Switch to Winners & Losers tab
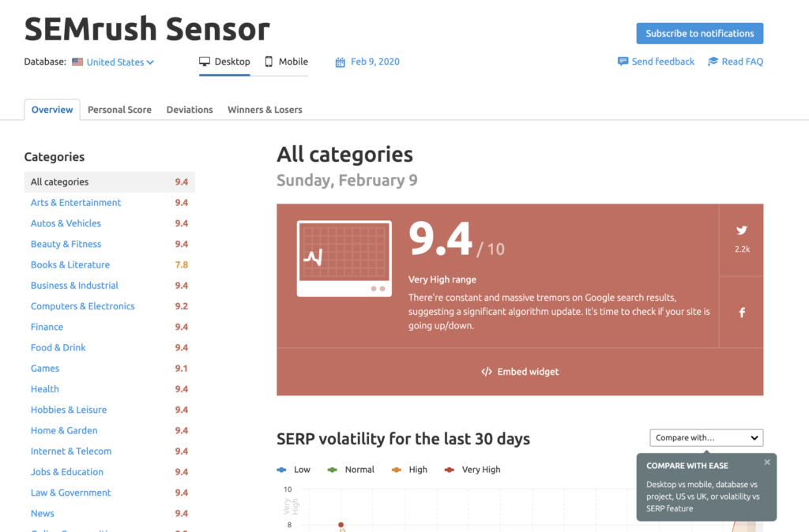The image size is (809, 532). pos(265,110)
